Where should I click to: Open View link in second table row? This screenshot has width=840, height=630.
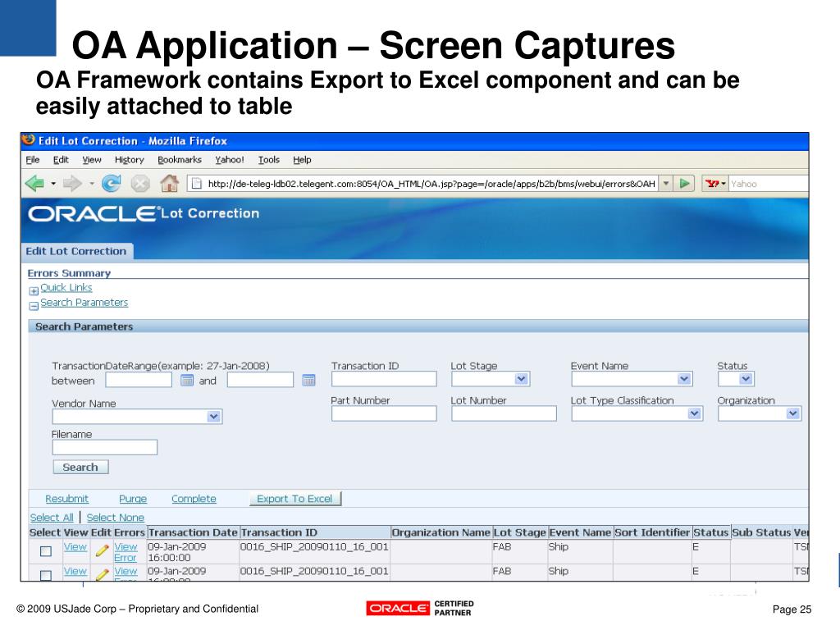(75, 572)
